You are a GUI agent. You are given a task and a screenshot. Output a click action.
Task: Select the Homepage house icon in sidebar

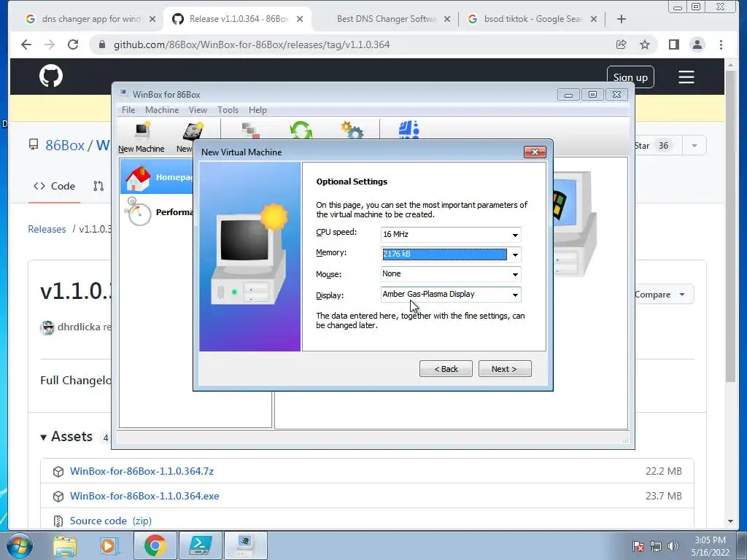point(138,178)
